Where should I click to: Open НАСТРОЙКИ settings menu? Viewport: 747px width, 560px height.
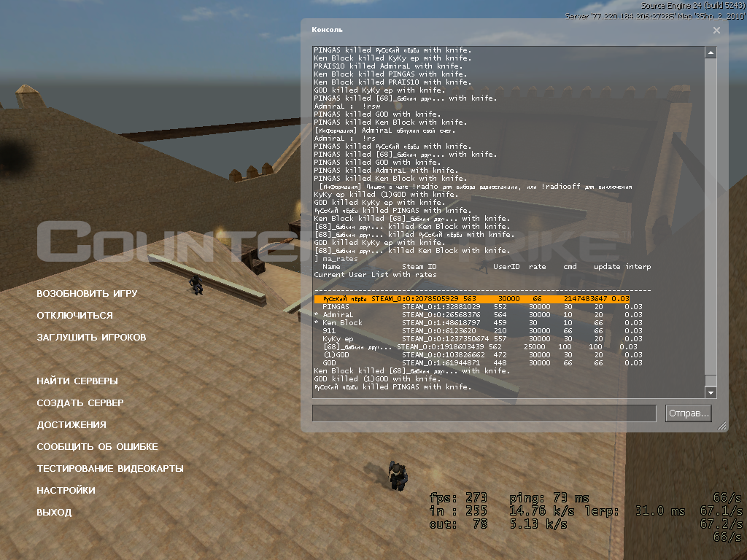[66, 491]
